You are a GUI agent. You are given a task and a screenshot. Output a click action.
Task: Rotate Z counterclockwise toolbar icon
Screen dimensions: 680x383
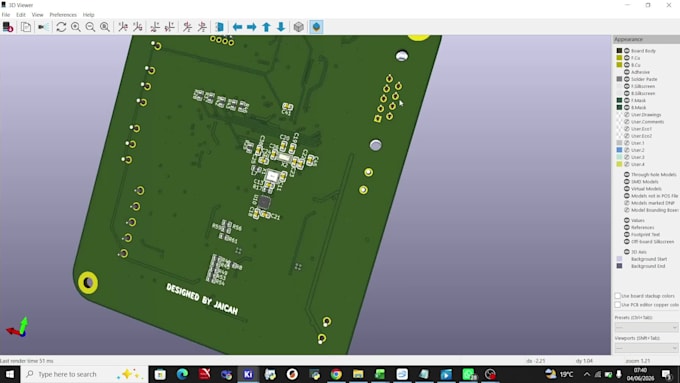pos(202,27)
